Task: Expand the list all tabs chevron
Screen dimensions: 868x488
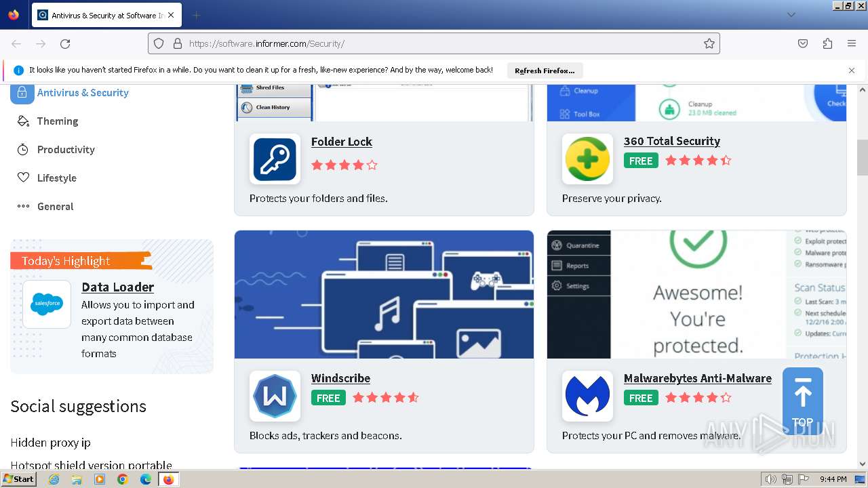Action: tap(791, 15)
